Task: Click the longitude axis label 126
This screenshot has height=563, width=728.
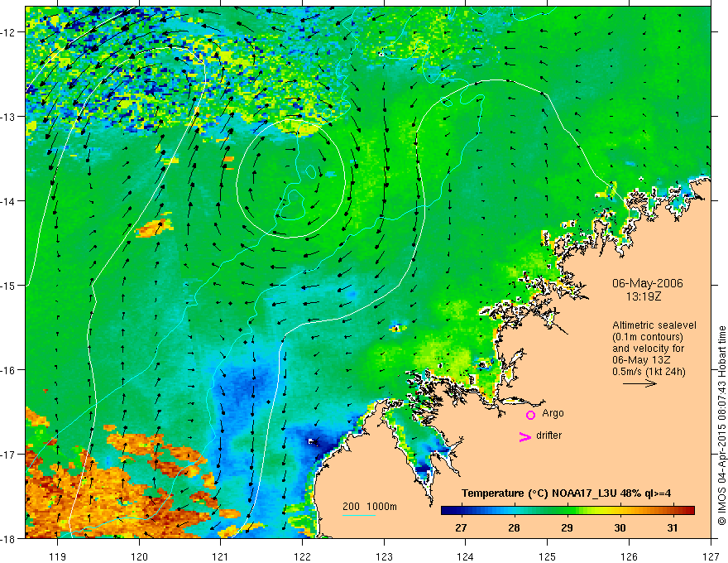Action: 629,556
